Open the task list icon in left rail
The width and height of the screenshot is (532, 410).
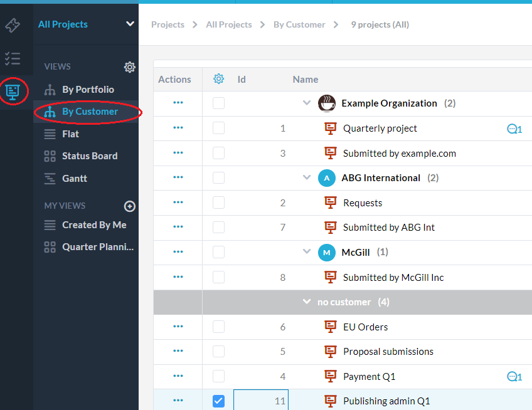(13, 59)
